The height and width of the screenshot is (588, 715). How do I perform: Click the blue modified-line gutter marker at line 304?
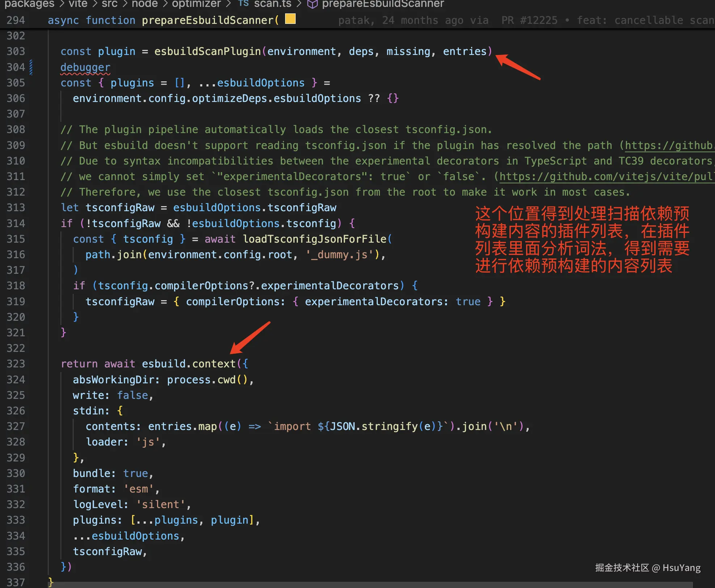(31, 67)
